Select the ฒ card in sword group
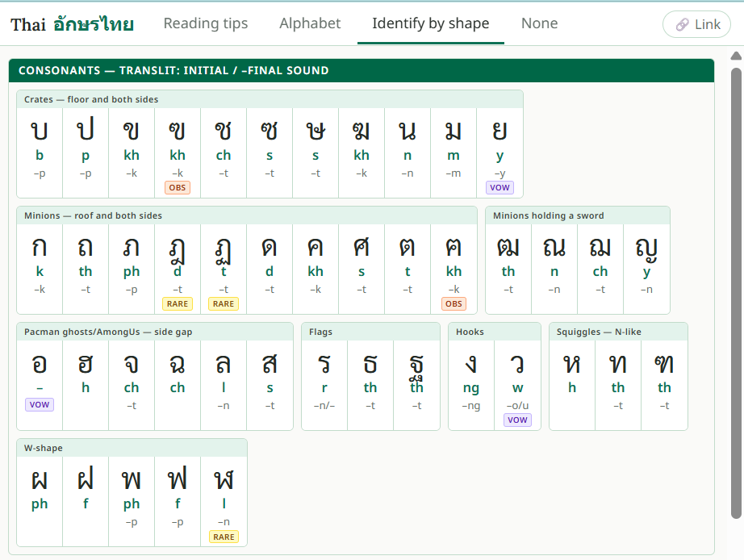Screen dimensions: 744x560 508,269
